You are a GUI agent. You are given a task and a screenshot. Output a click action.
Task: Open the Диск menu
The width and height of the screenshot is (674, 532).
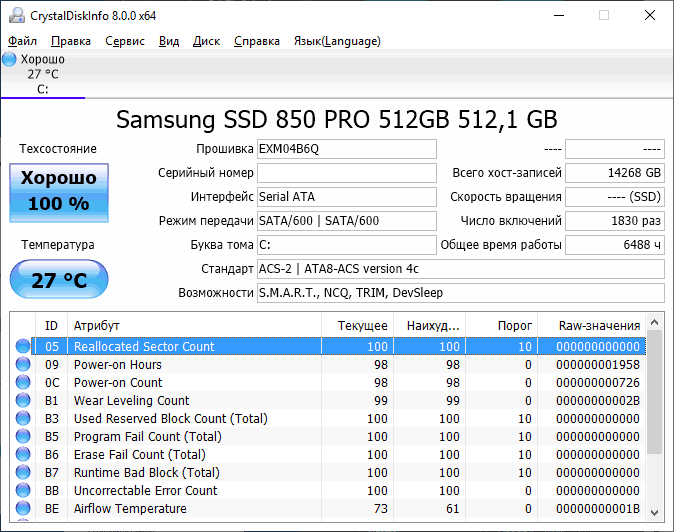pyautogui.click(x=206, y=41)
